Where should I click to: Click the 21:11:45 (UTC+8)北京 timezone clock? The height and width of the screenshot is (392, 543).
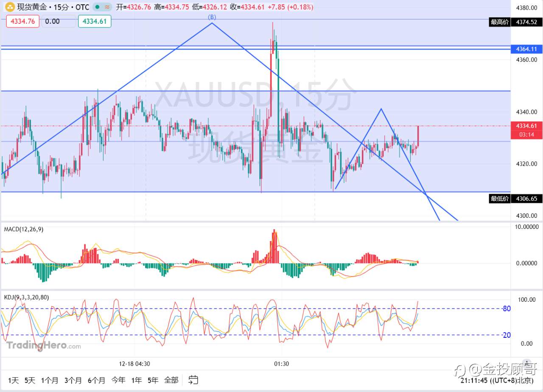[x=497, y=380]
